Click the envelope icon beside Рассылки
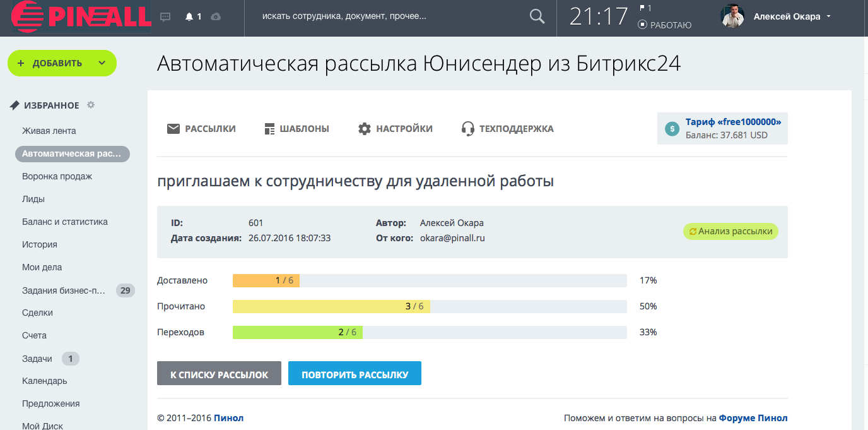The image size is (868, 430). [x=173, y=129]
